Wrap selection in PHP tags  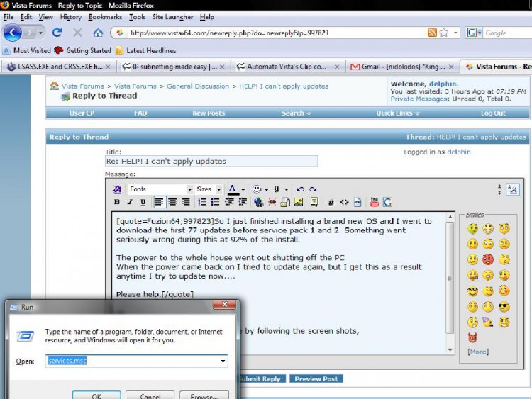pos(358,202)
